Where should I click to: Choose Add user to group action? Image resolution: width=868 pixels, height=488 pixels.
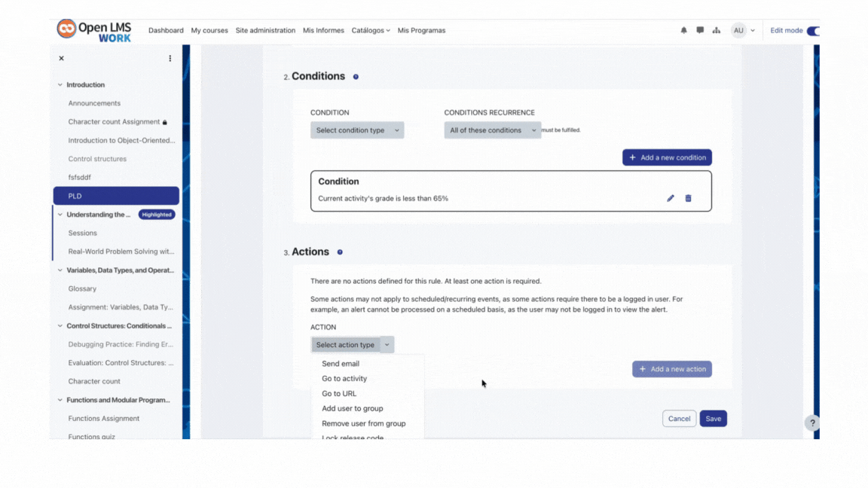coord(352,408)
